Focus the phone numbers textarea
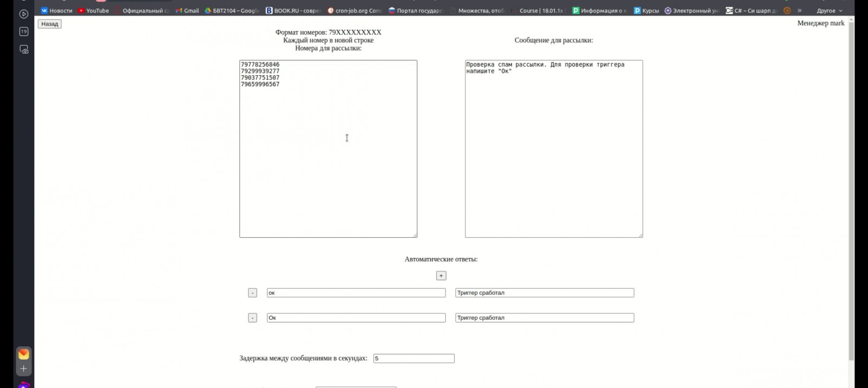 pyautogui.click(x=328, y=149)
